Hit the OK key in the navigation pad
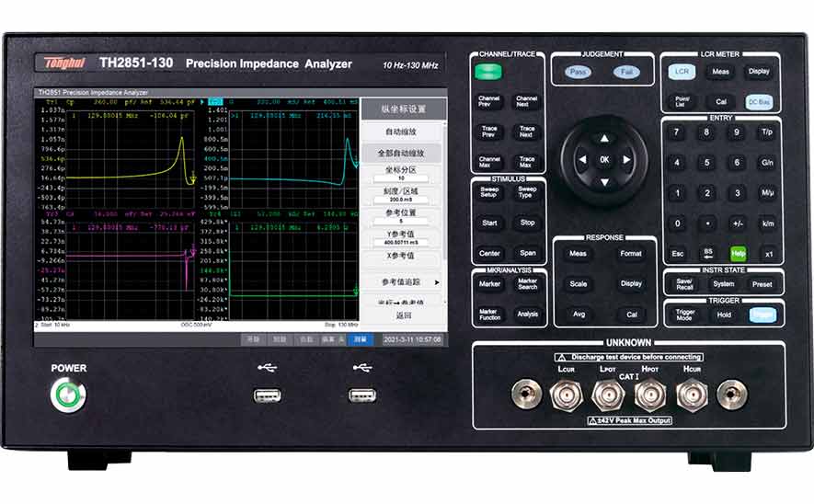This screenshot has height=504, width=814. 604,160
